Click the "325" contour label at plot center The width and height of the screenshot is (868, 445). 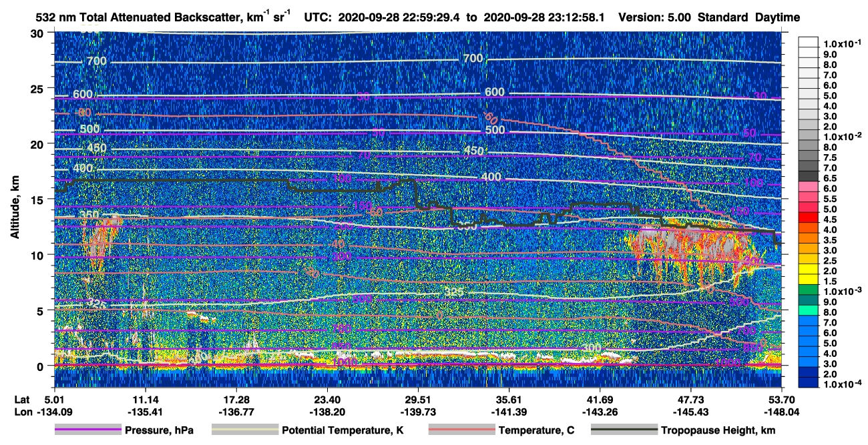click(x=454, y=292)
